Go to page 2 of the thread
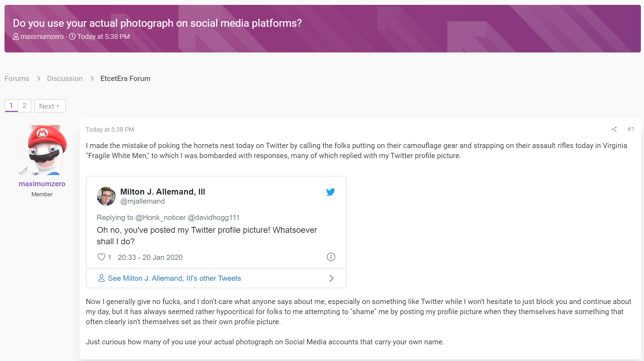 click(x=24, y=106)
